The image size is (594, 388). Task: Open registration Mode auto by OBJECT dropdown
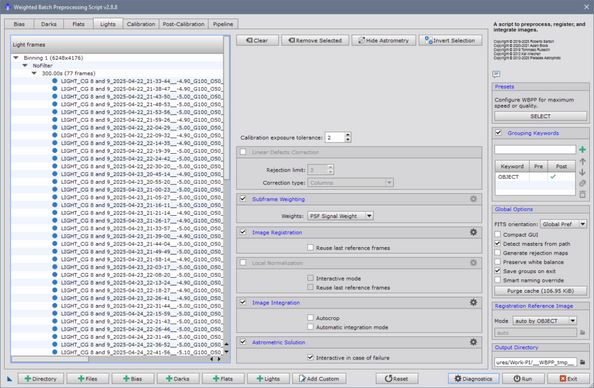point(545,321)
